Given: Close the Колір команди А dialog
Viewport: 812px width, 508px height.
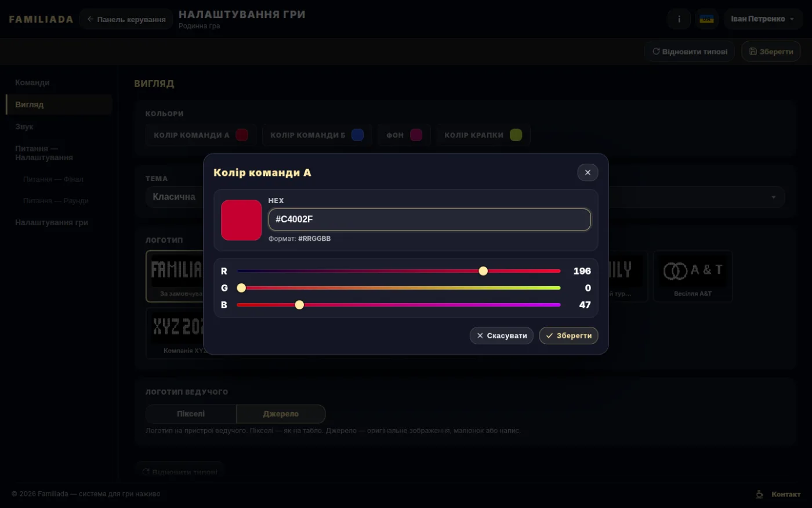Looking at the screenshot, I should pyautogui.click(x=588, y=172).
